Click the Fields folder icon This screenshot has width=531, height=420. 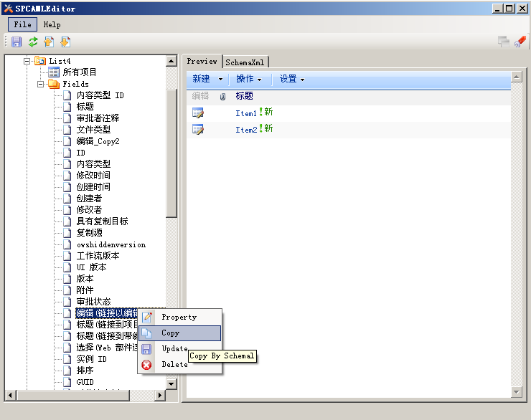tap(54, 84)
